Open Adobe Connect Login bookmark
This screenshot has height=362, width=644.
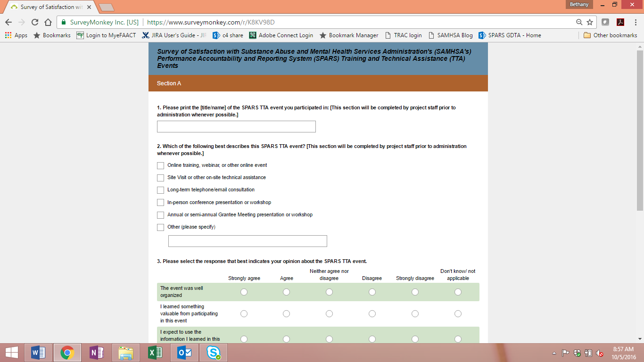(281, 35)
